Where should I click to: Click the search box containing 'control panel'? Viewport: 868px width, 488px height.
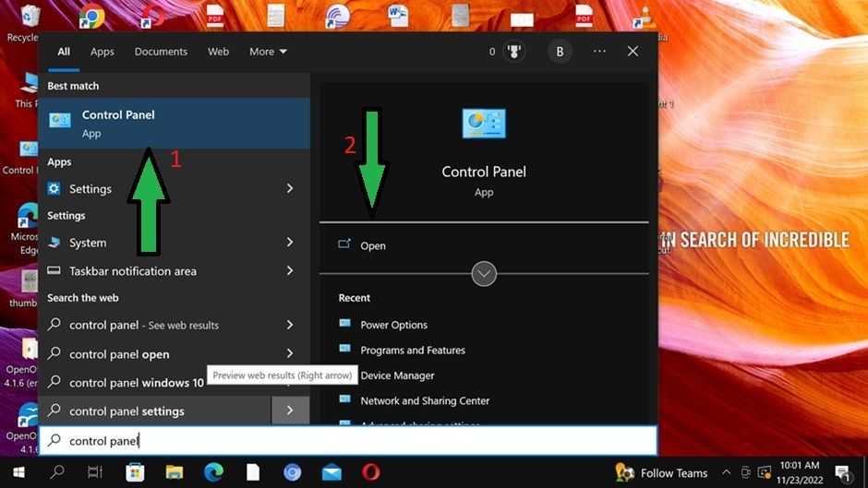point(348,440)
